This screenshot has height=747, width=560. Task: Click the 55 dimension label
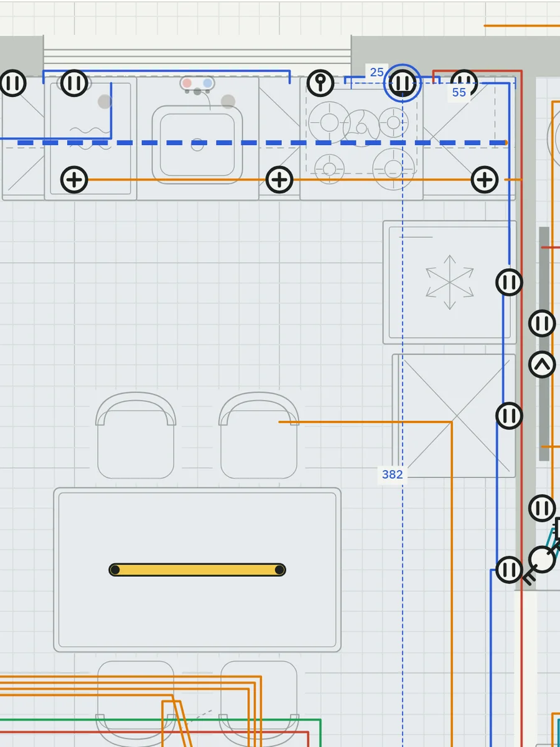(459, 92)
